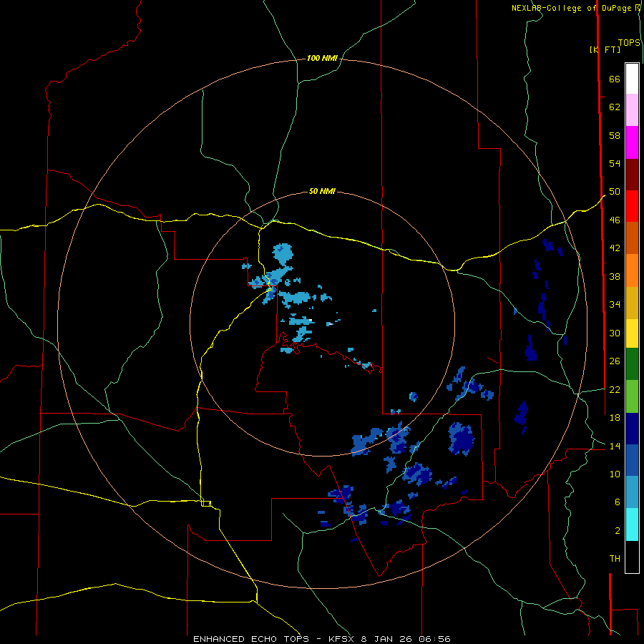Click the magenta legend swatch
This screenshot has height=644, width=644.
pyautogui.click(x=632, y=142)
